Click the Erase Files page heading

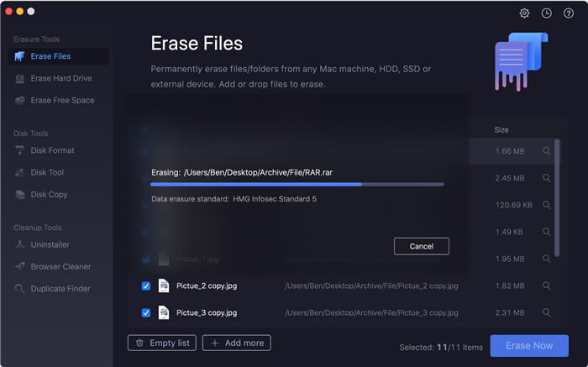point(197,43)
